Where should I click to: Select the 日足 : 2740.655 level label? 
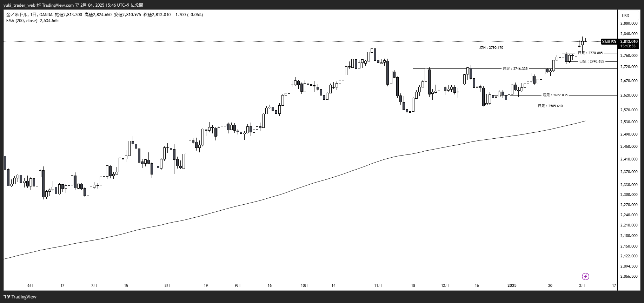point(591,61)
